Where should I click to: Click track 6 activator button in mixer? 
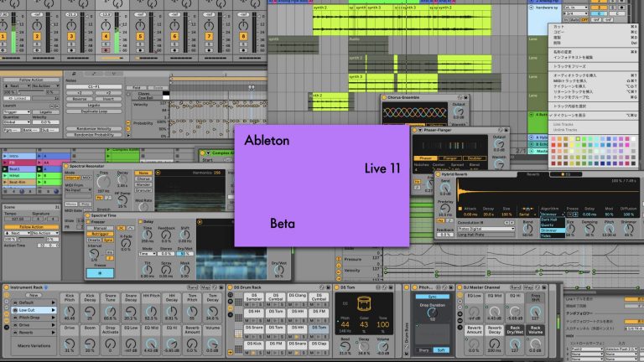pos(174,37)
